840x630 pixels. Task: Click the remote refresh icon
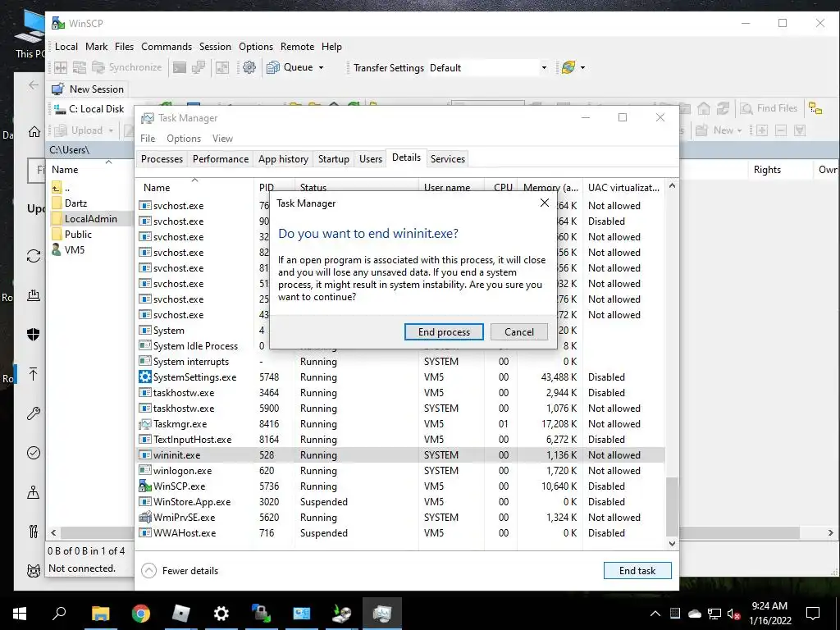pyautogui.click(x=723, y=108)
